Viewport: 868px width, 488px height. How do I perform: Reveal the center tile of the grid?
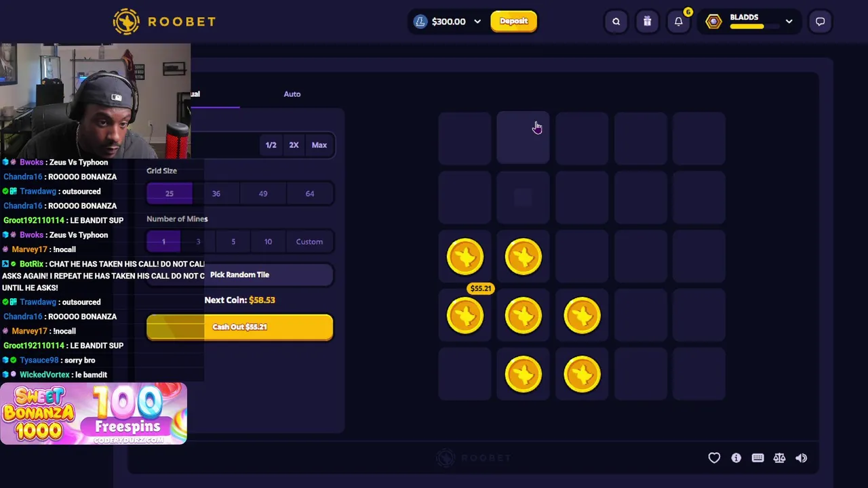(x=582, y=256)
